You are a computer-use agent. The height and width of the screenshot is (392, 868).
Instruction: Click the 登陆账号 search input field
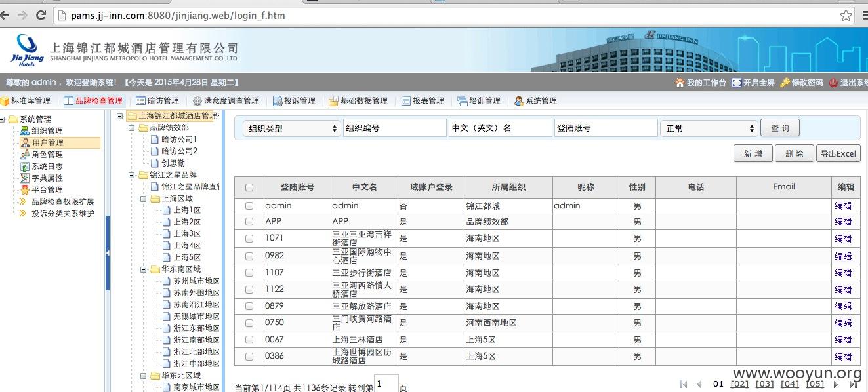[606, 128]
